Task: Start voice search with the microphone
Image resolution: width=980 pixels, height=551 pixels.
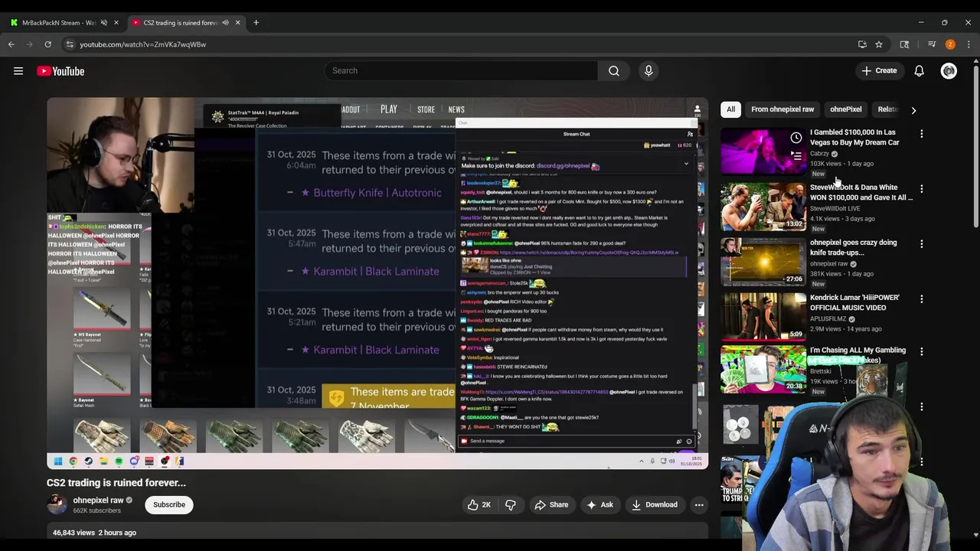Action: coord(648,70)
